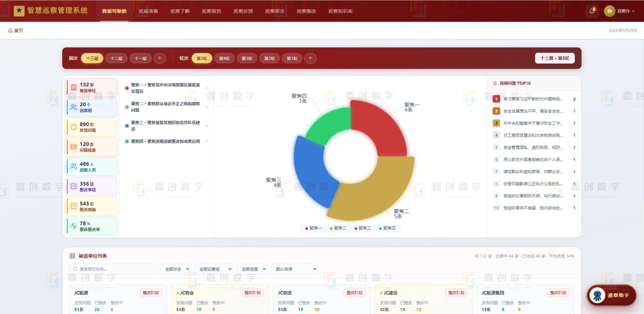The height and width of the screenshot is (314, 644).
Task: Click the 首页 home breadcrumb icon
Action: click(x=10, y=31)
